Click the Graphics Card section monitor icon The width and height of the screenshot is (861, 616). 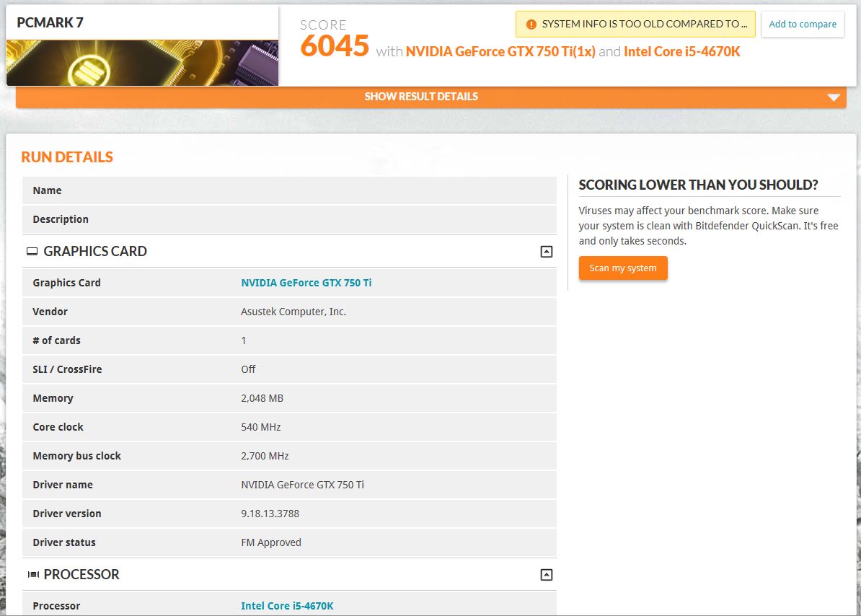click(32, 252)
